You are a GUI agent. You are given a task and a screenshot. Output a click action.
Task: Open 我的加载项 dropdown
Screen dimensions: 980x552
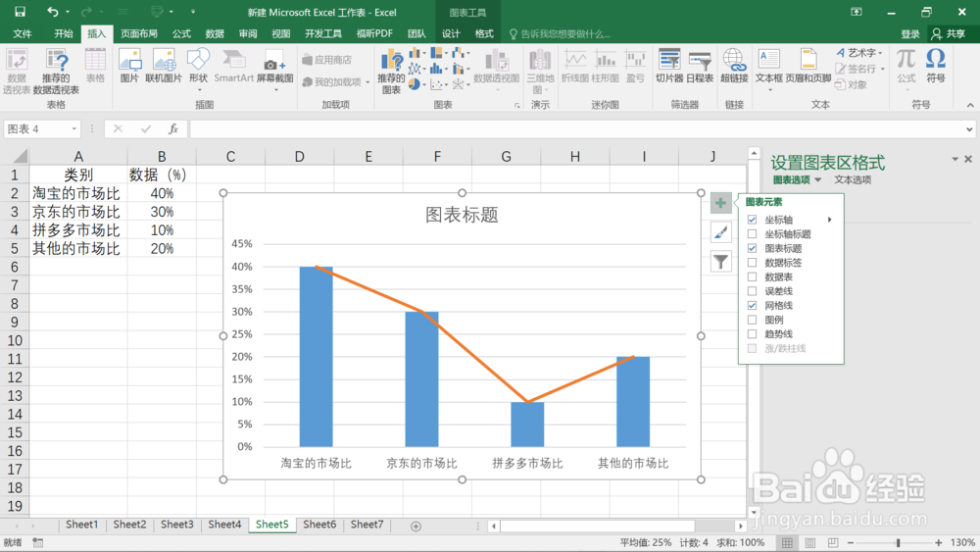click(367, 82)
